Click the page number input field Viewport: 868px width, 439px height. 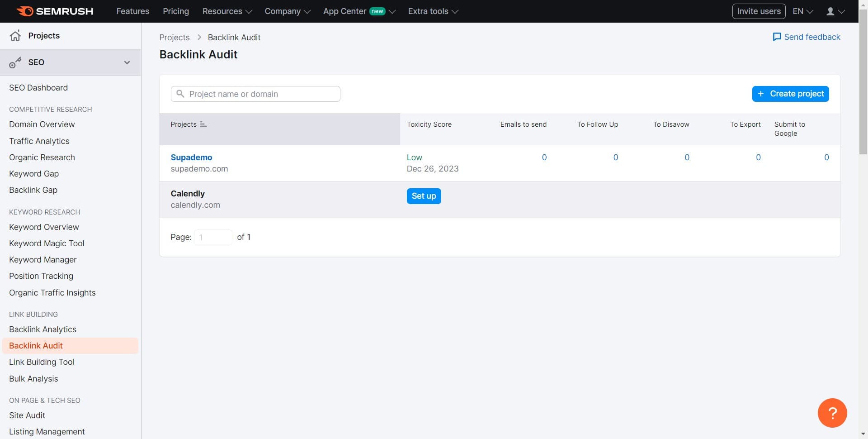[212, 237]
